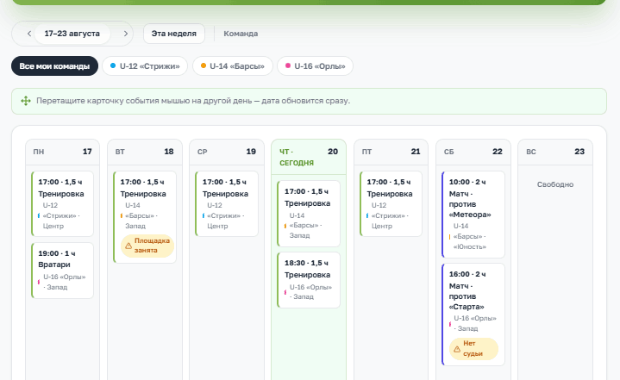Image resolution: width=620 pixels, height=380 pixels.
Task: Open Friday 17:00 Тренировка U-12 card
Action: [391, 204]
